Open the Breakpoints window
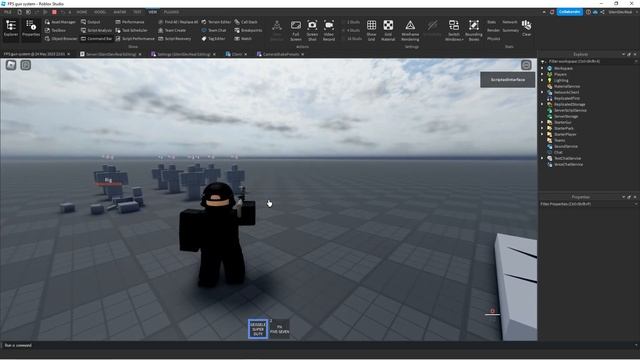 coord(248,30)
